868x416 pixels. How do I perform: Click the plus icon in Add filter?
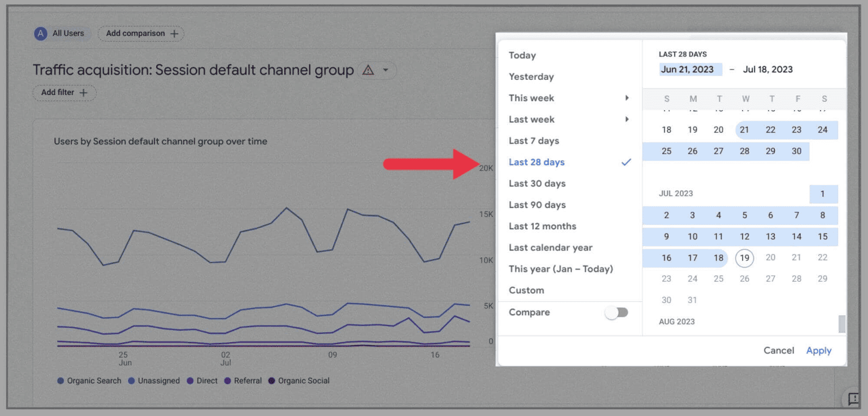[84, 93]
